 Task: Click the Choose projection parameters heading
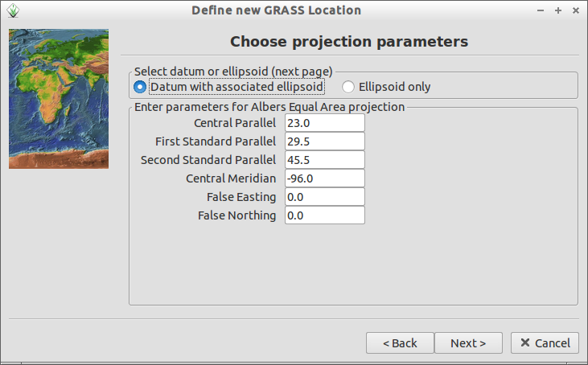pyautogui.click(x=349, y=42)
